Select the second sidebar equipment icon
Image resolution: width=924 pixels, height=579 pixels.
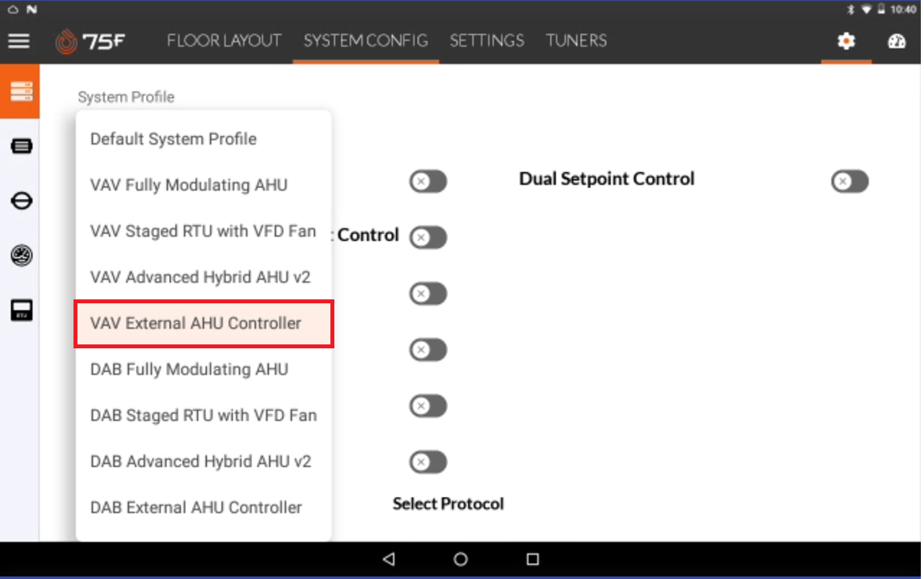21,146
